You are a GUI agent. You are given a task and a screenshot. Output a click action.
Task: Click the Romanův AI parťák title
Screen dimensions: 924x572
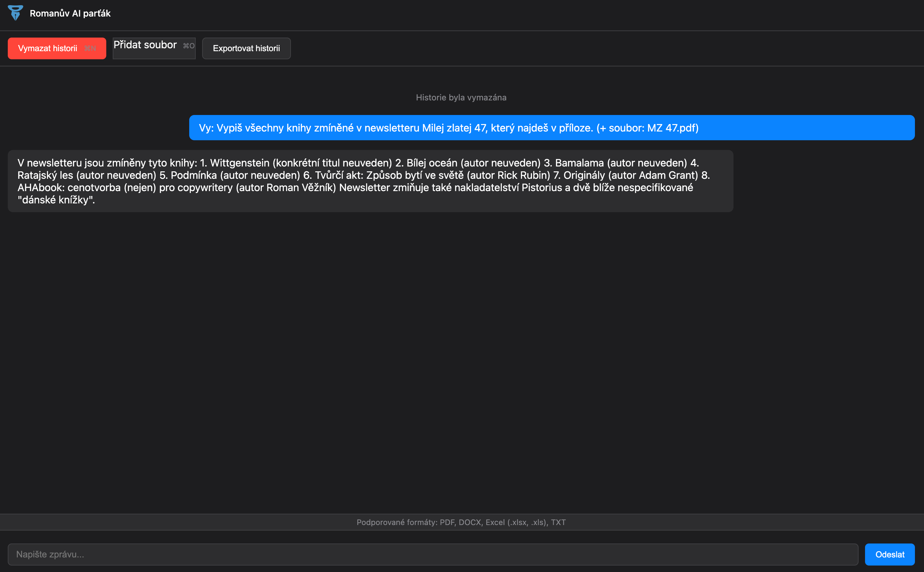coord(70,13)
